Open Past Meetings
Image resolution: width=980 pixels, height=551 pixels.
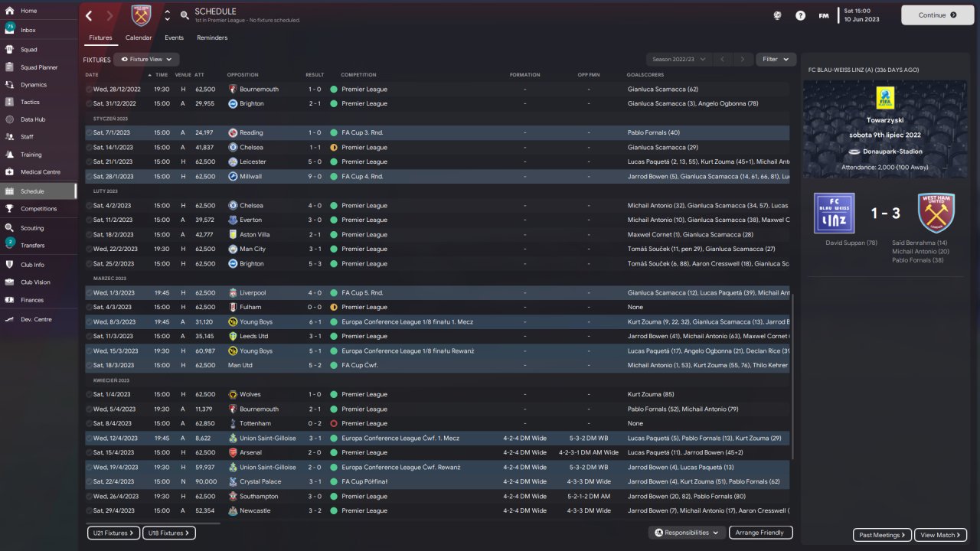click(882, 535)
